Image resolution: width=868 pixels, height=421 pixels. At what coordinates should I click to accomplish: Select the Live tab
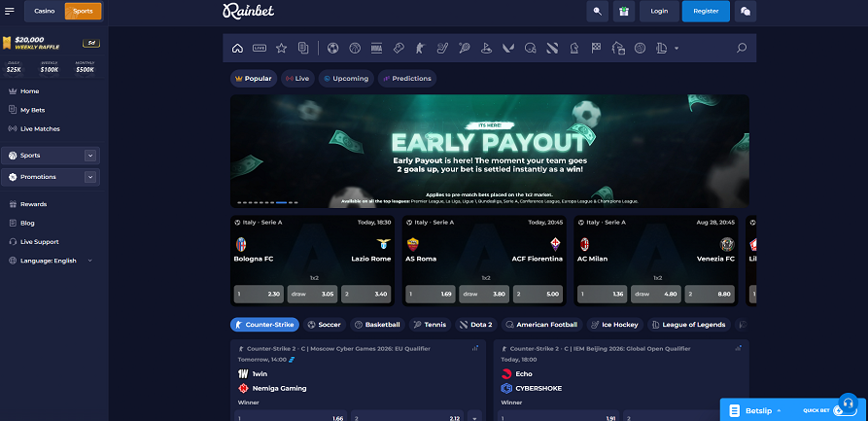(297, 79)
